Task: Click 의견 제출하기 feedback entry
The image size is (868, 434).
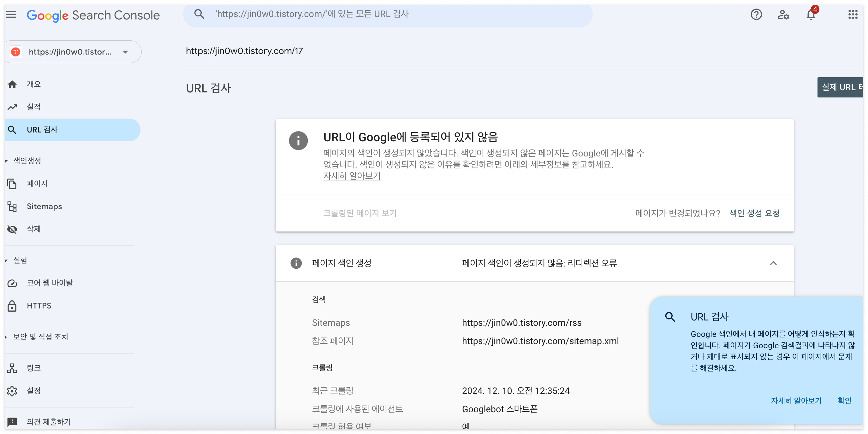Action: [49, 422]
